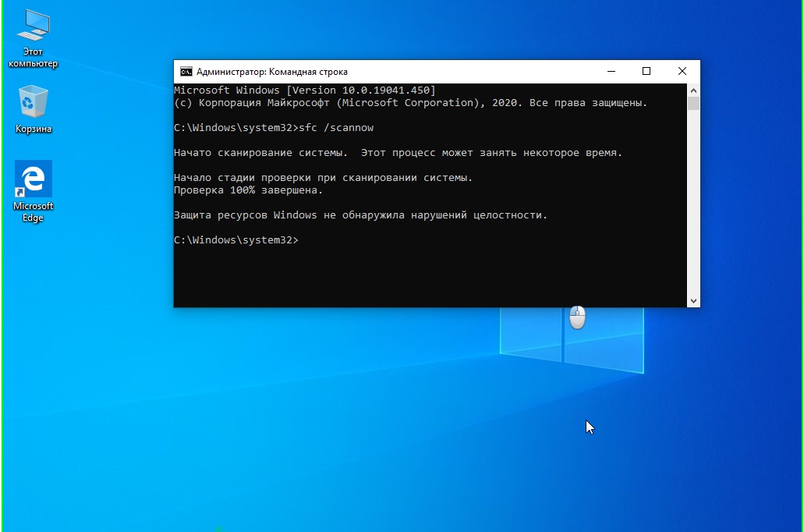Click the Начато сканирование системы message line
Screen dimensions: 804x532
click(x=398, y=153)
